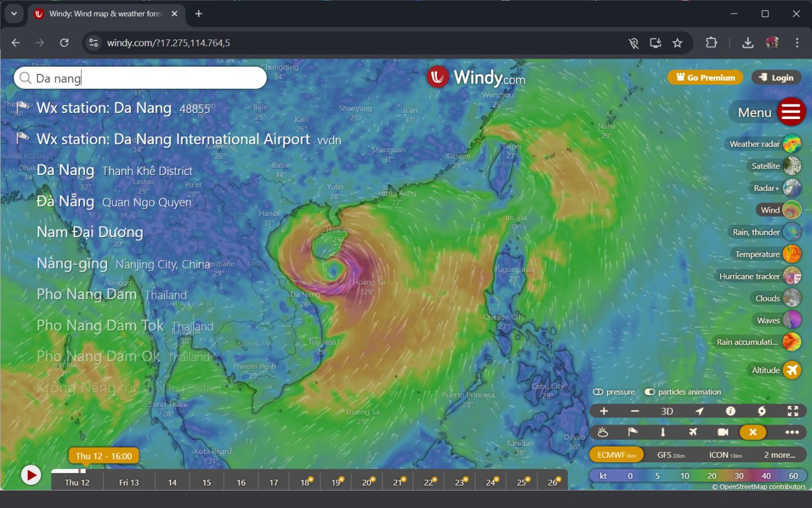Center map on my location arrow
812x508 pixels.
pos(699,411)
